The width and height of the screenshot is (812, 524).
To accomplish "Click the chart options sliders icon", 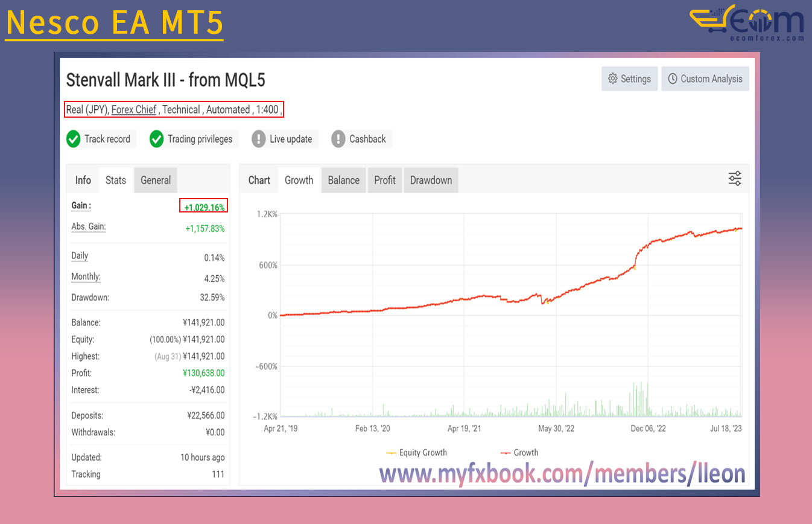I will [x=735, y=179].
